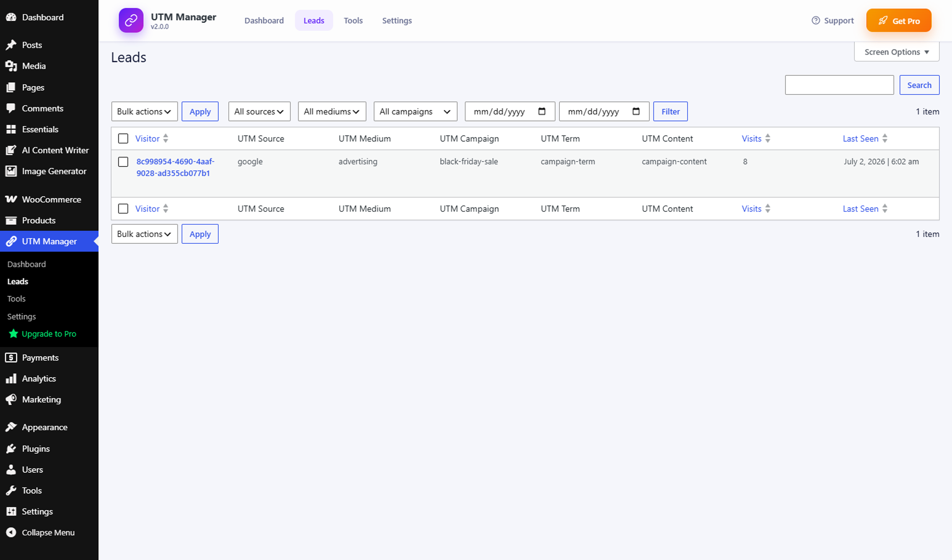Click the Products box icon
Image resolution: width=952 pixels, height=560 pixels.
point(11,221)
